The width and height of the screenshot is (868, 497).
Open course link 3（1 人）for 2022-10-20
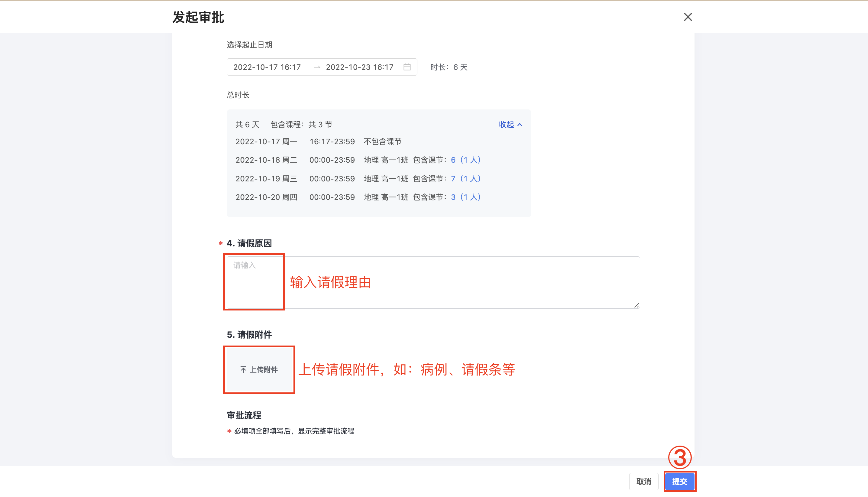coord(466,197)
